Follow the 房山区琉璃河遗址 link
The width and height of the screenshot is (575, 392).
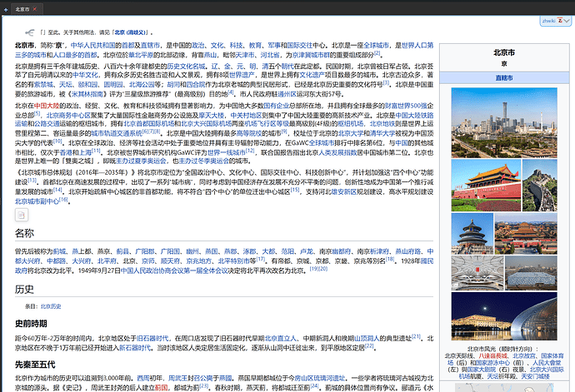tap(320, 378)
